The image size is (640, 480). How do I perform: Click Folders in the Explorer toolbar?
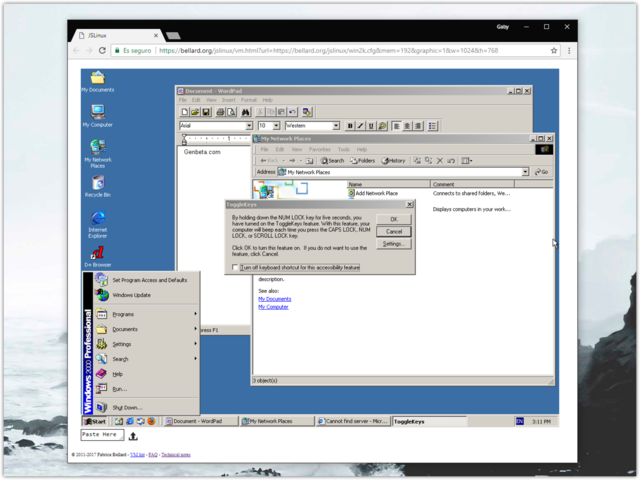363,161
